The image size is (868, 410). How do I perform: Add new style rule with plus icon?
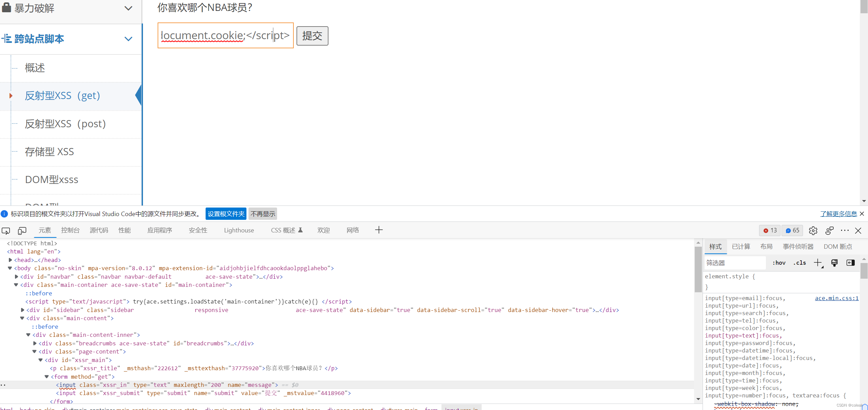click(818, 263)
